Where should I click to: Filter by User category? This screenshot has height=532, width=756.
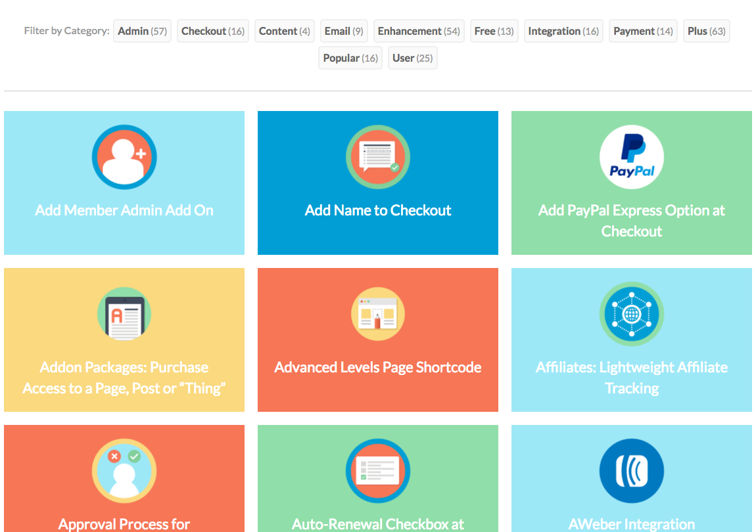click(x=412, y=58)
